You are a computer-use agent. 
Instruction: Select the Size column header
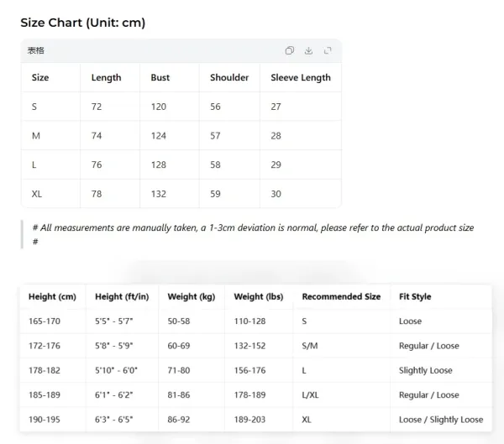pos(40,77)
